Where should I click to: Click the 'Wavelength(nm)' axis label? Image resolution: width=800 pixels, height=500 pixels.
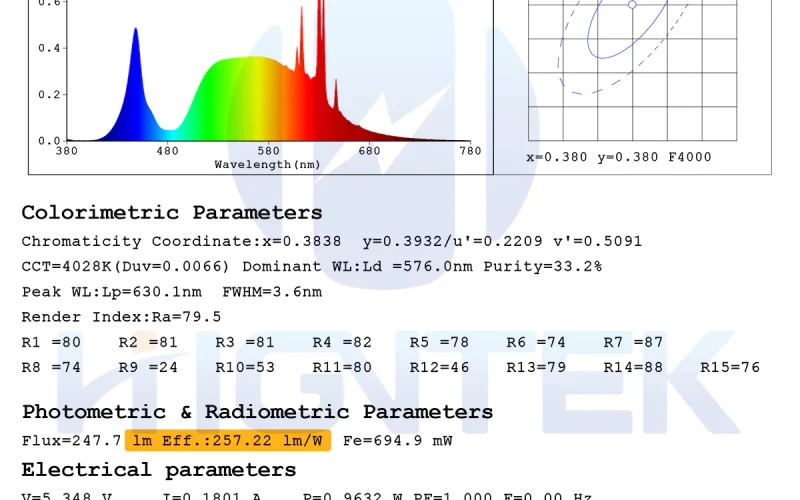point(267,165)
